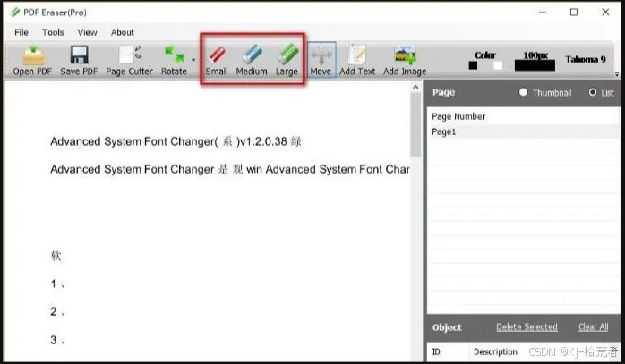Launch the Page Cutter tool
Viewport: 625px width, 364px height.
(x=129, y=60)
